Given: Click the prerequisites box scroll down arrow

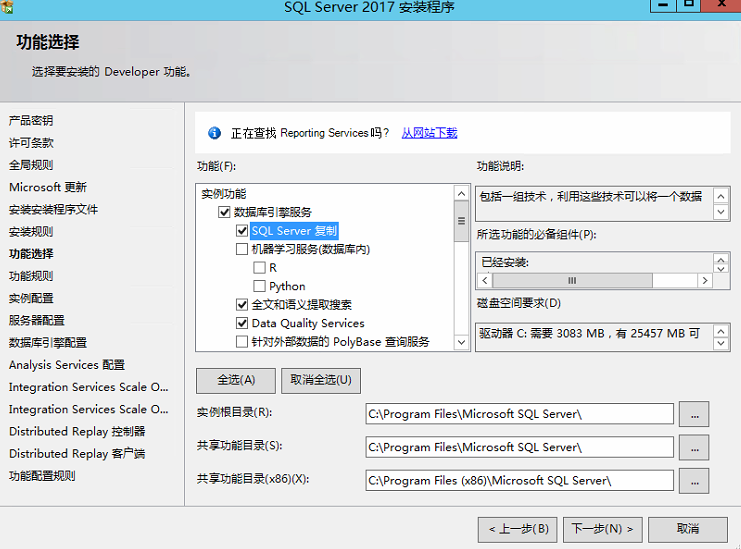Looking at the screenshot, I should click(721, 269).
